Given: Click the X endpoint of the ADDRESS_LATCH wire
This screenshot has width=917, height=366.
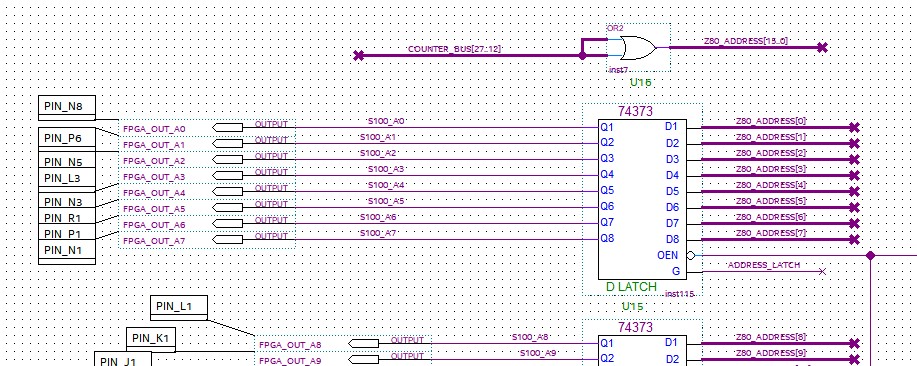Looking at the screenshot, I should (x=822, y=271).
